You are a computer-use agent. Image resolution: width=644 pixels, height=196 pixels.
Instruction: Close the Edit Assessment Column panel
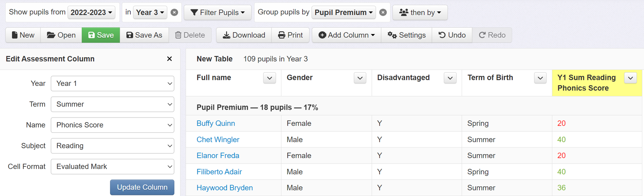pos(169,59)
